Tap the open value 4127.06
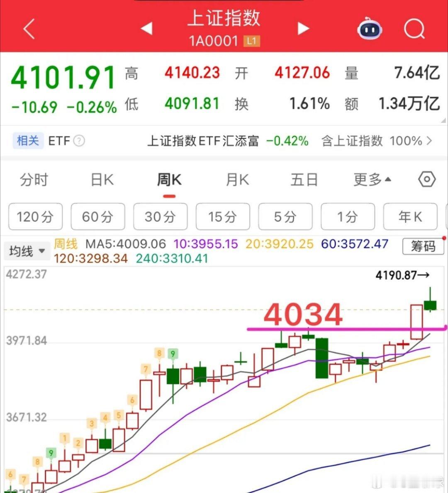 coord(302,73)
